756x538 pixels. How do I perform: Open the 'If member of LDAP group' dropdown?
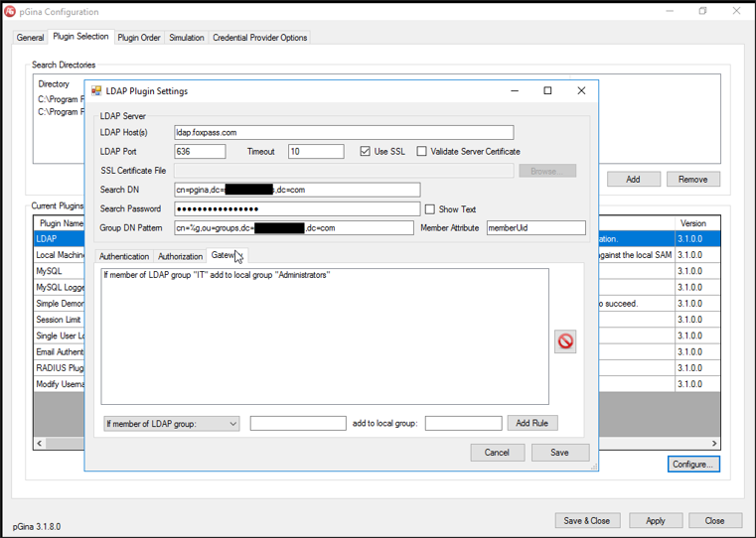pyautogui.click(x=172, y=424)
